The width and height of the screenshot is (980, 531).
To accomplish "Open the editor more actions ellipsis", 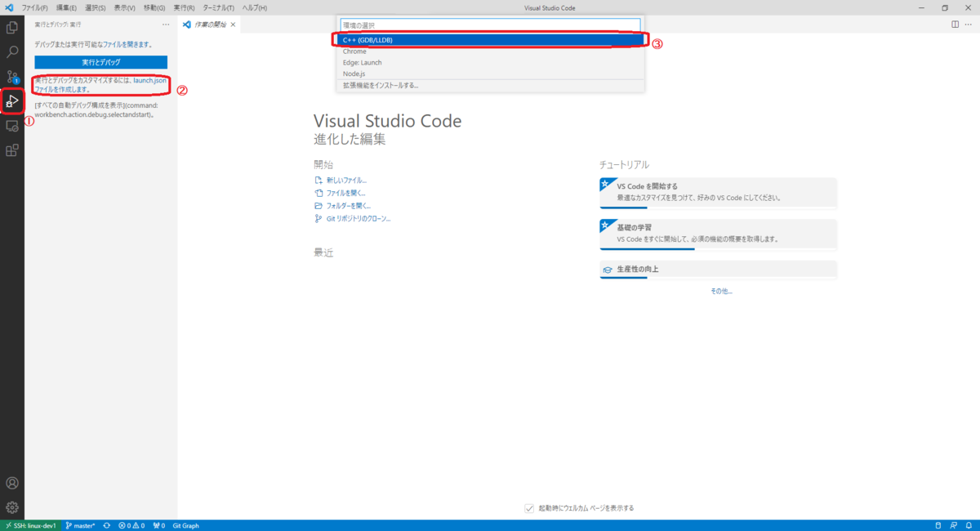I will point(969,25).
